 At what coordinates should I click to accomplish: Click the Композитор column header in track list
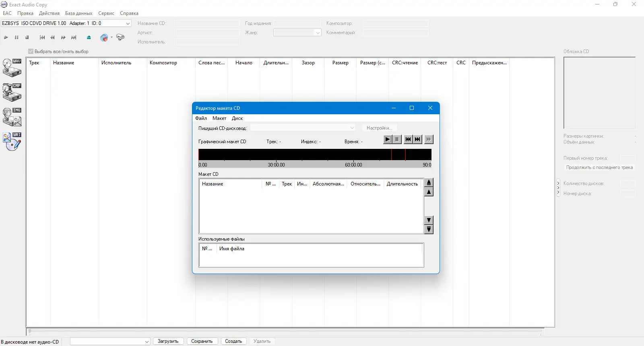171,63
